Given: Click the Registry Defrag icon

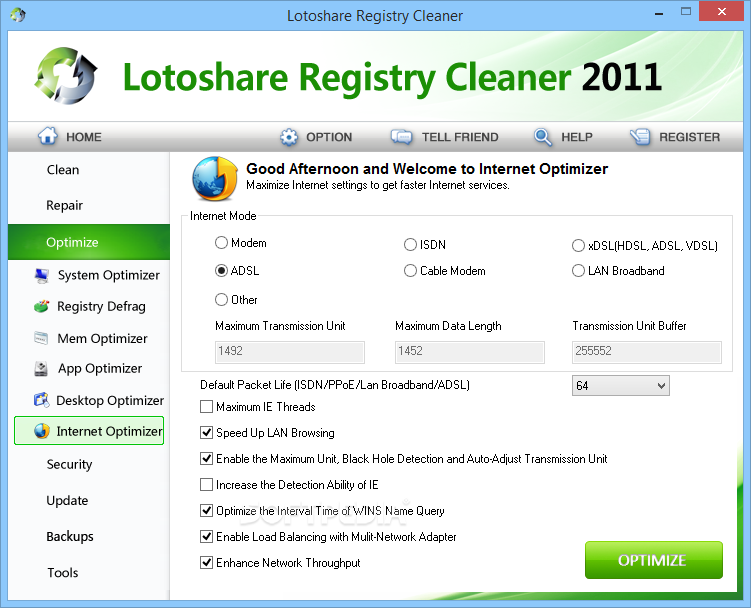Looking at the screenshot, I should pos(42,306).
